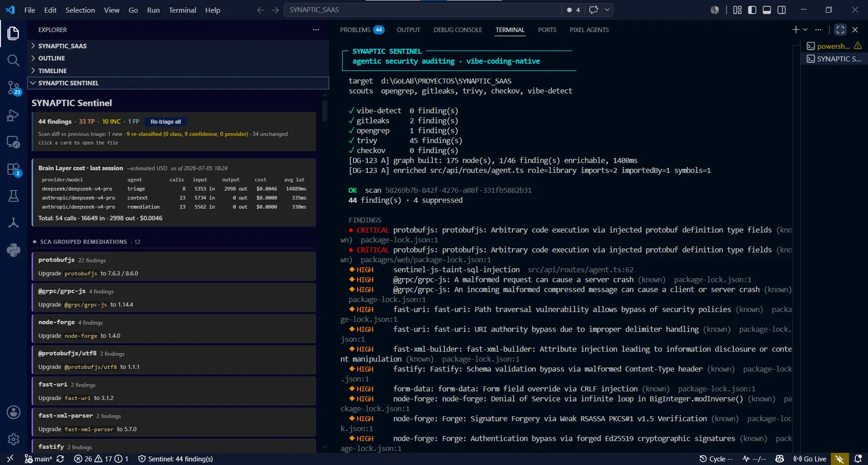This screenshot has height=465, width=868.
Task: Open the launch profile dropdown next to the plus
Action: coord(806,30)
